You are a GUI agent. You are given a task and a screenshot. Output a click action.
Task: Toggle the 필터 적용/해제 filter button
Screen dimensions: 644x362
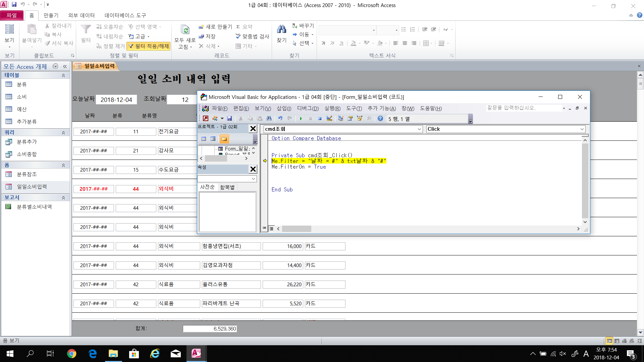coord(149,46)
